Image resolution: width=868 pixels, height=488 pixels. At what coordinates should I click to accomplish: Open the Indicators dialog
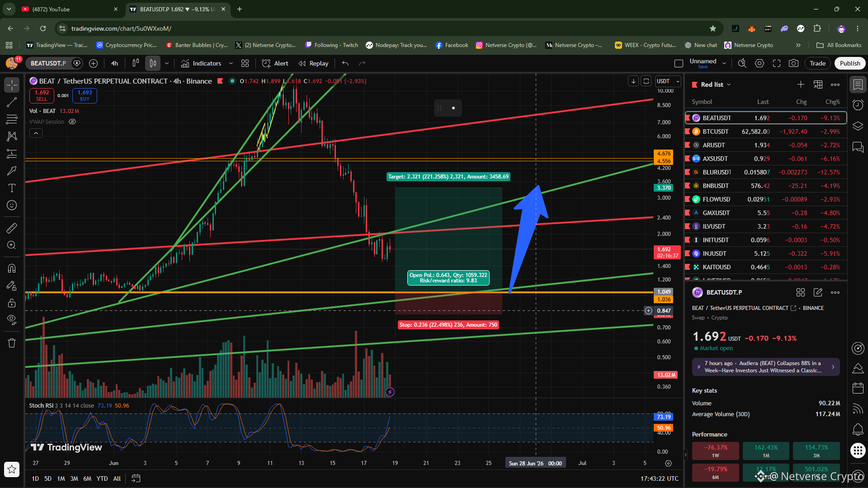pos(201,63)
